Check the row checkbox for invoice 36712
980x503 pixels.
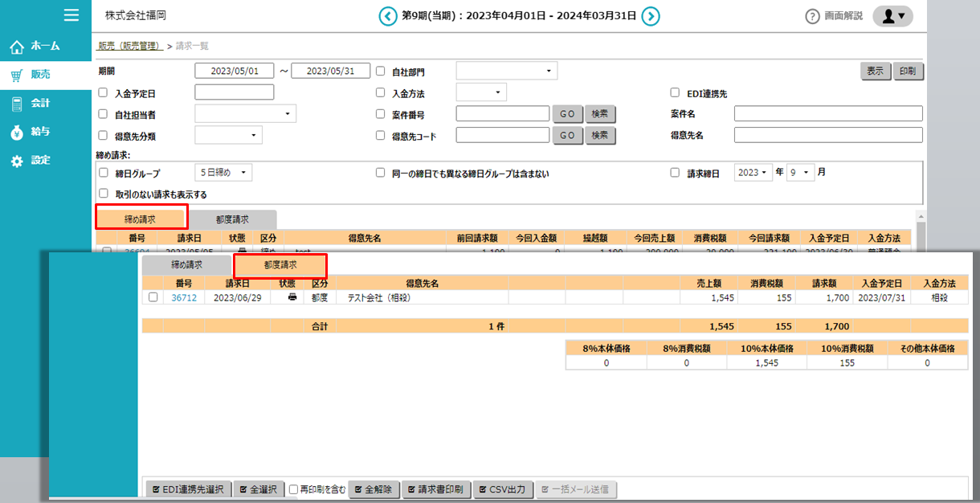click(153, 297)
